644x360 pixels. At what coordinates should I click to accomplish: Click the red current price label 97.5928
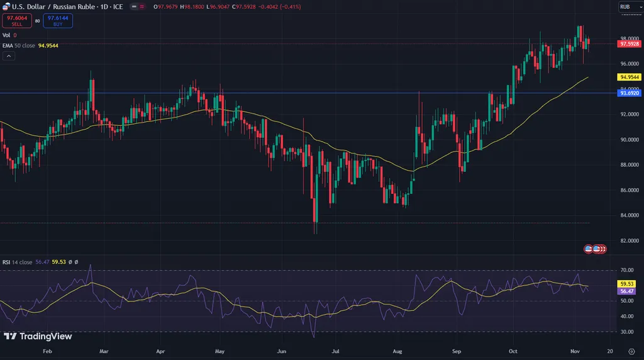pyautogui.click(x=629, y=45)
